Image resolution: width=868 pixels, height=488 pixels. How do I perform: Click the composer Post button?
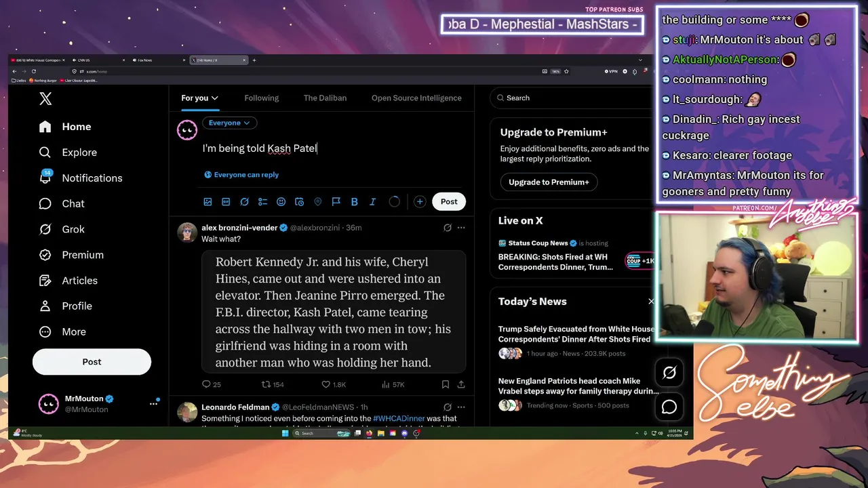pos(449,202)
